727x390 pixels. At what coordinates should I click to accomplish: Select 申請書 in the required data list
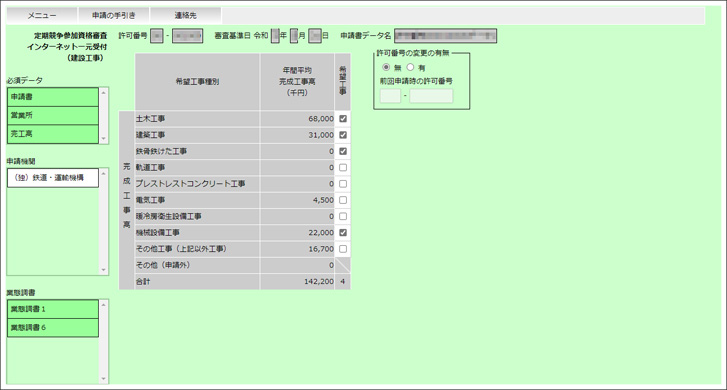click(53, 97)
